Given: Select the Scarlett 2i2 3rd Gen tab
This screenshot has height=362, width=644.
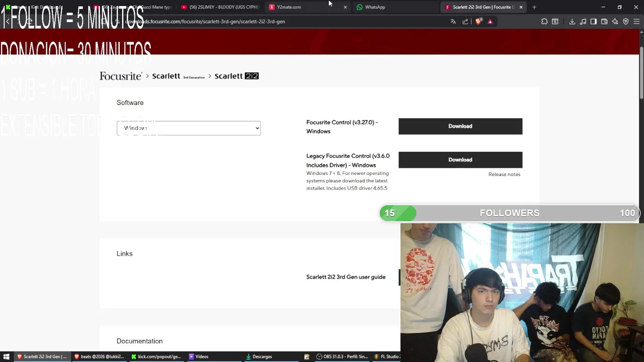Looking at the screenshot, I should [x=483, y=7].
